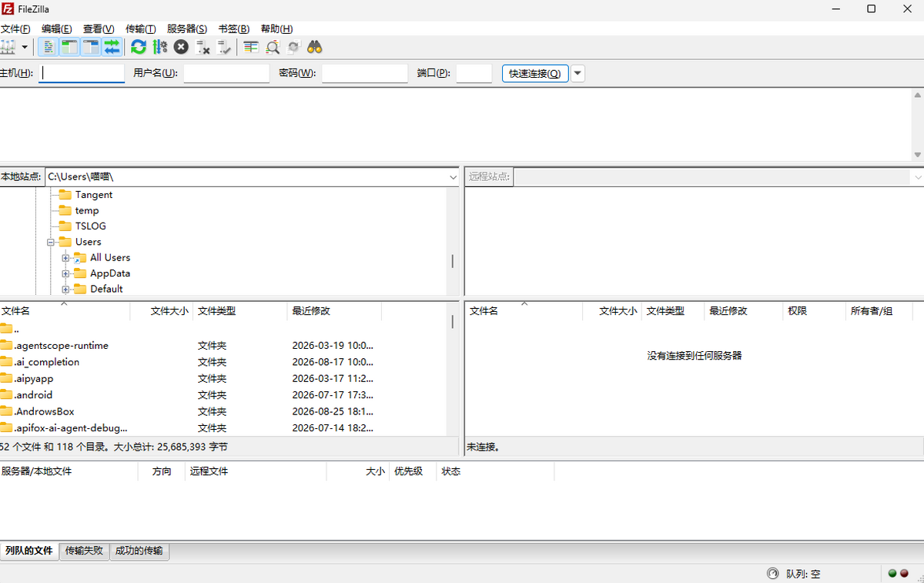
Task: Switch to the 传输失败 tab
Action: pos(84,551)
